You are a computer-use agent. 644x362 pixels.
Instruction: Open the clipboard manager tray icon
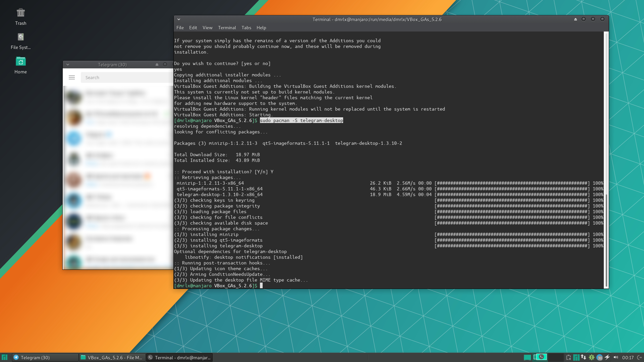pos(569,357)
